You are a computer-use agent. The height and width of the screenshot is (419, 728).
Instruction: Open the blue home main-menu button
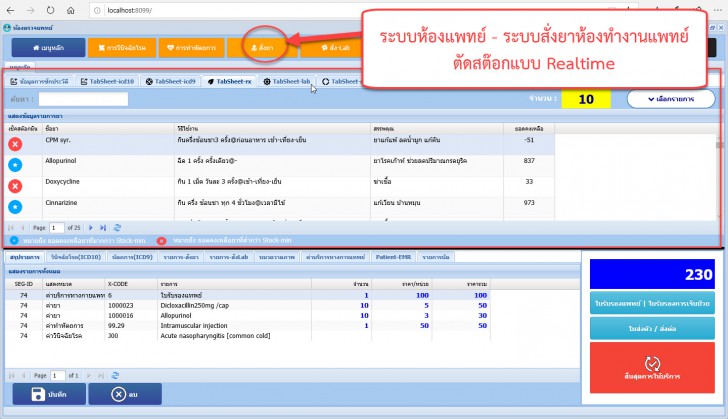(48, 48)
